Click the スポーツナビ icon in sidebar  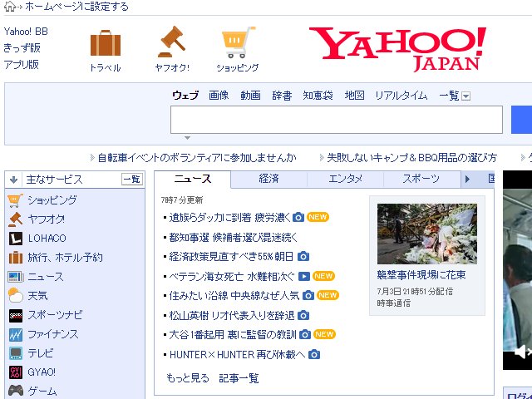[x=16, y=316]
